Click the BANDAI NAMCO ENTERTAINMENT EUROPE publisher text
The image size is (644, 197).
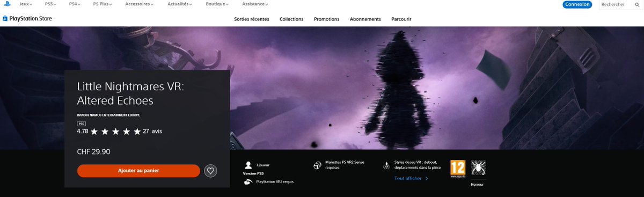point(108,115)
